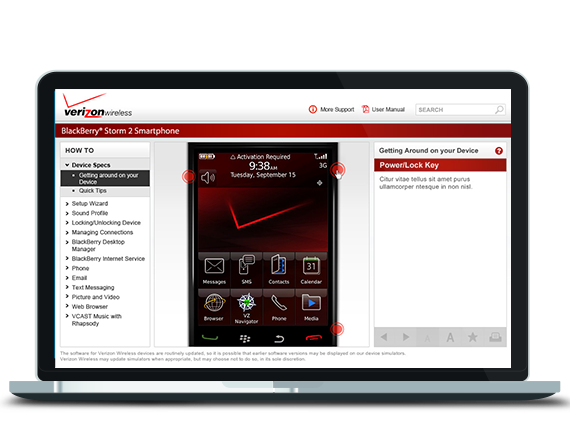This screenshot has width=570, height=434.
Task: Select the Quick Tips item
Action: pyautogui.click(x=92, y=191)
